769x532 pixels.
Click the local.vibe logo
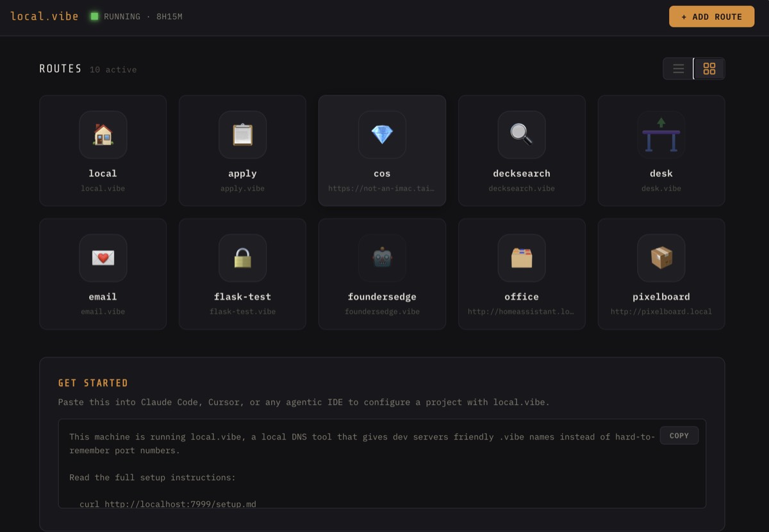click(44, 16)
